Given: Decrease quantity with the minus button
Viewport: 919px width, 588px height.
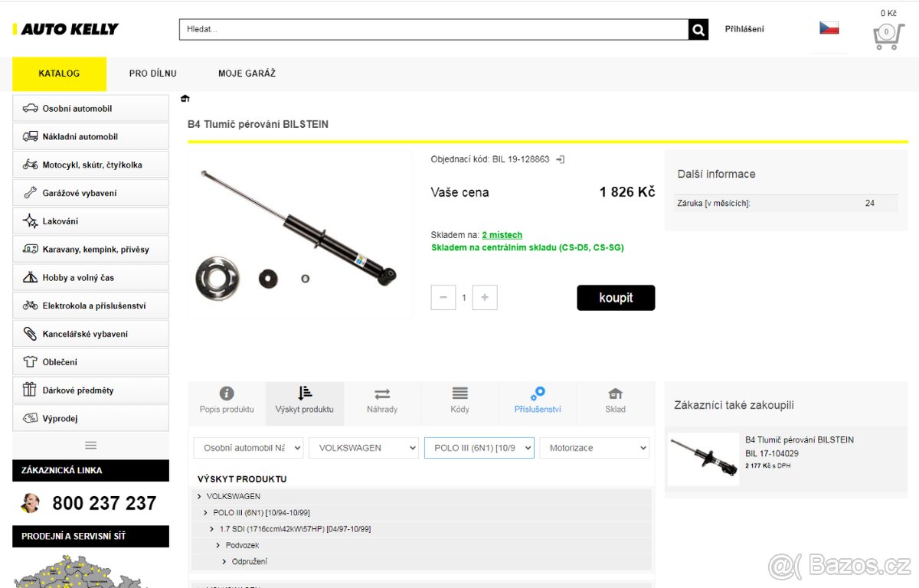Looking at the screenshot, I should pos(443,297).
